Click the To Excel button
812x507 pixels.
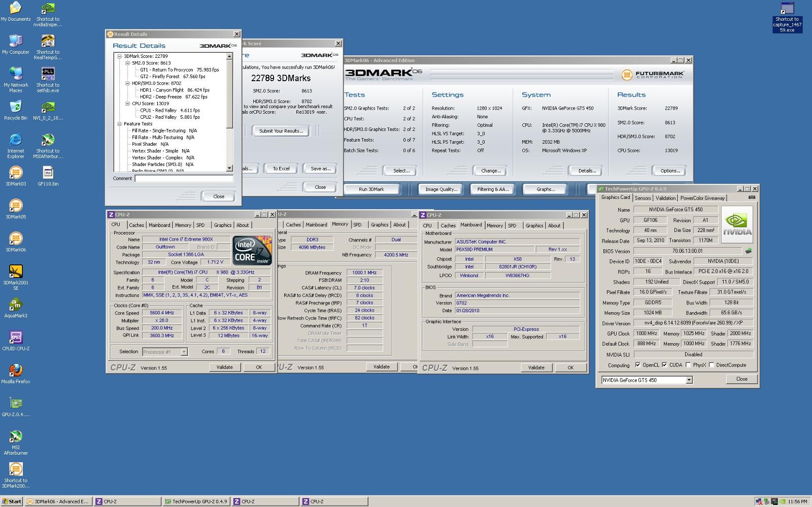pos(281,168)
